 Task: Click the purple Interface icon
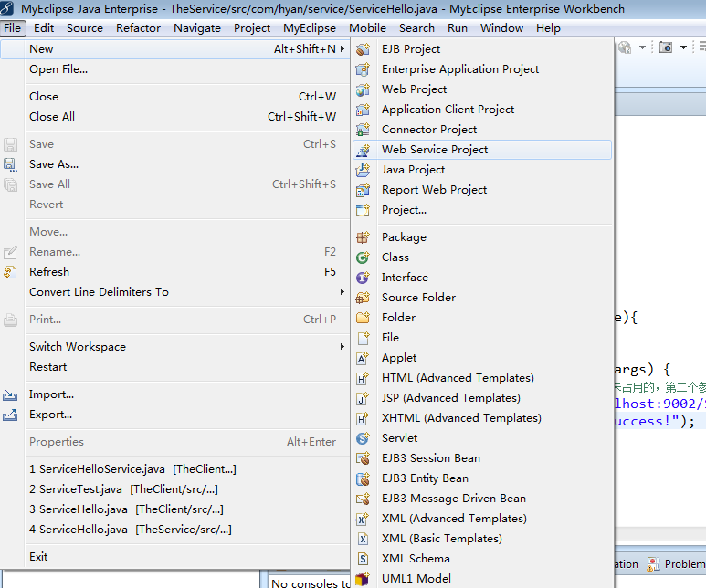(363, 278)
